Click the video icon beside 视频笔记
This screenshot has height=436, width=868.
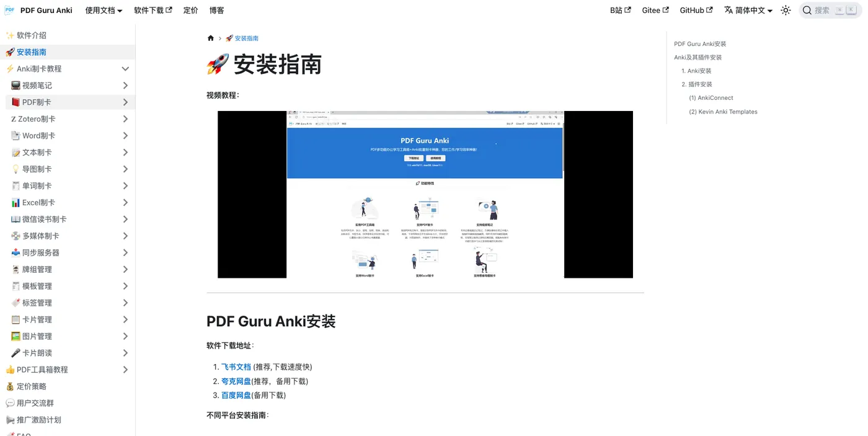pos(15,86)
